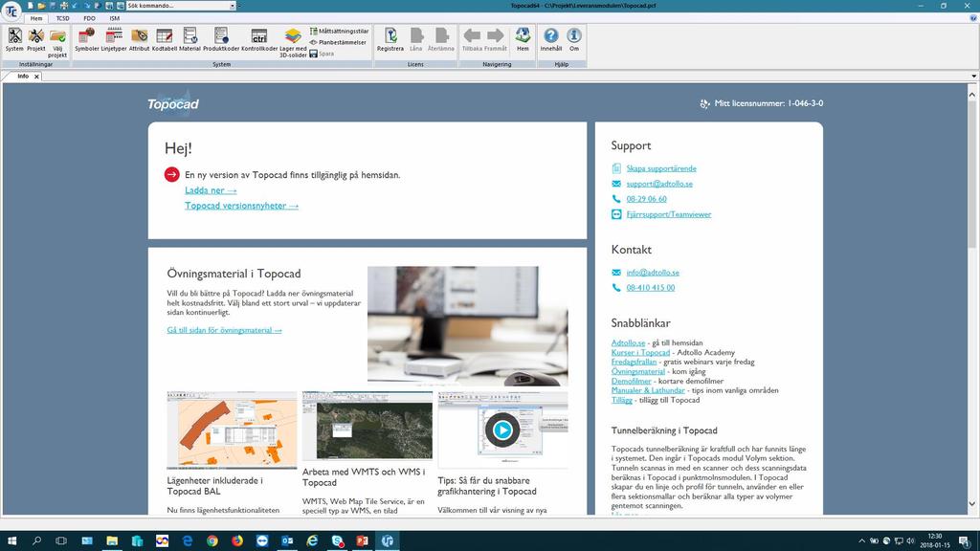Open Innehåll help icon
The image size is (980, 551).
pos(551,40)
